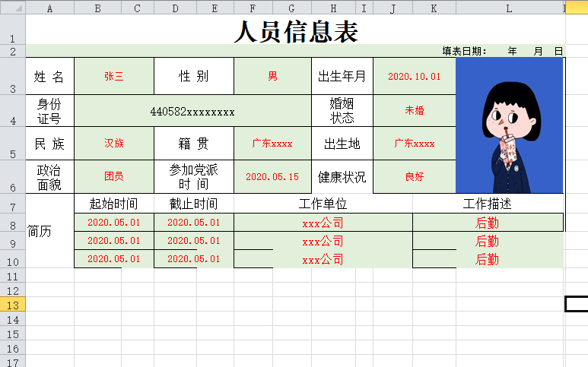
Task: Select row 8 header
Action: 13,223
